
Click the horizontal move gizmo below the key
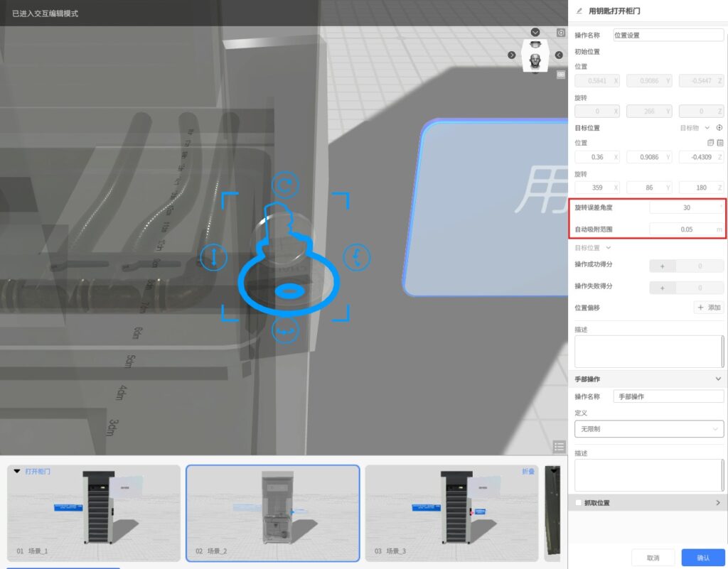(x=285, y=331)
